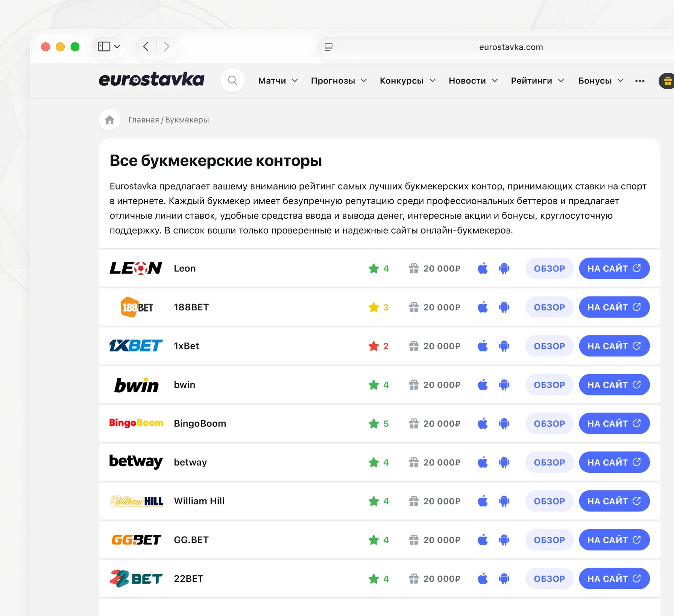Select the William Hill bookmaker name
Screen dimensions: 674x616
[199, 501]
